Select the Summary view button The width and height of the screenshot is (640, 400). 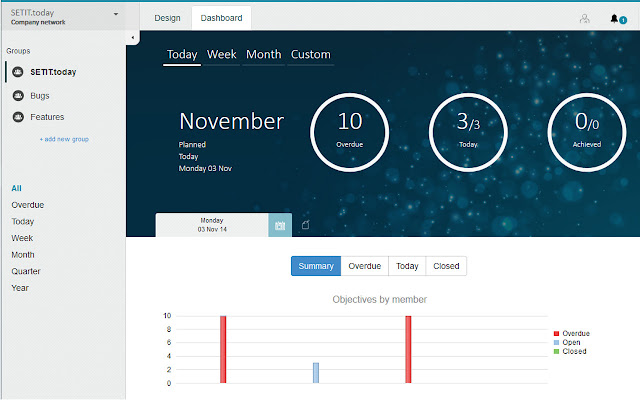(x=316, y=266)
